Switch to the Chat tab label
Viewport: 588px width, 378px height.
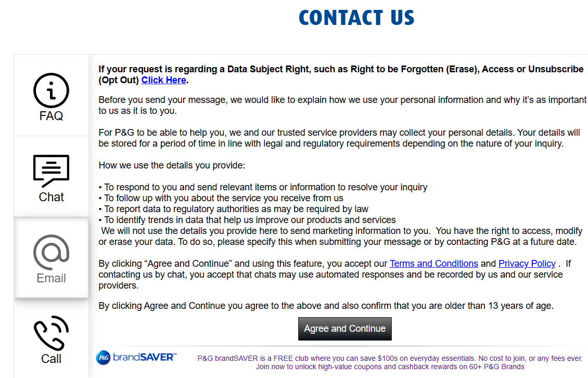point(51,197)
